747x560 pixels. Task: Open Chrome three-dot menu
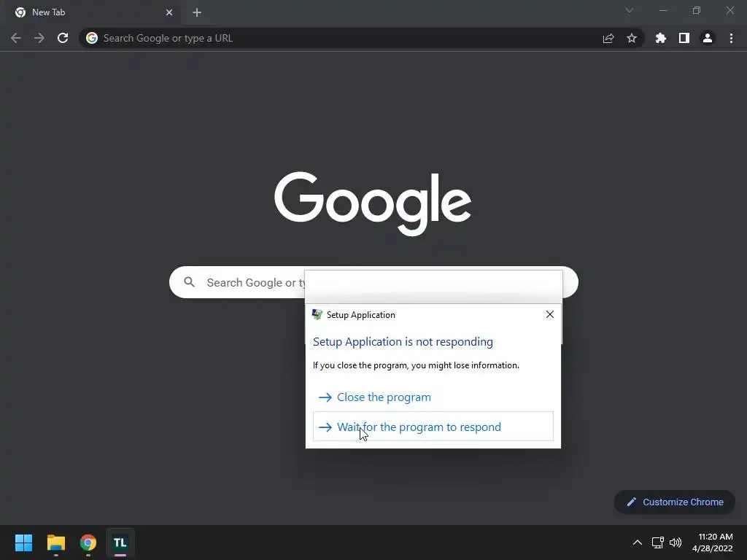click(731, 38)
